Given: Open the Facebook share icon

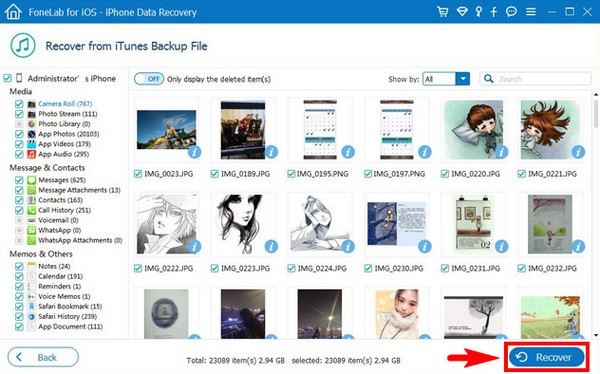Looking at the screenshot, I should point(494,11).
